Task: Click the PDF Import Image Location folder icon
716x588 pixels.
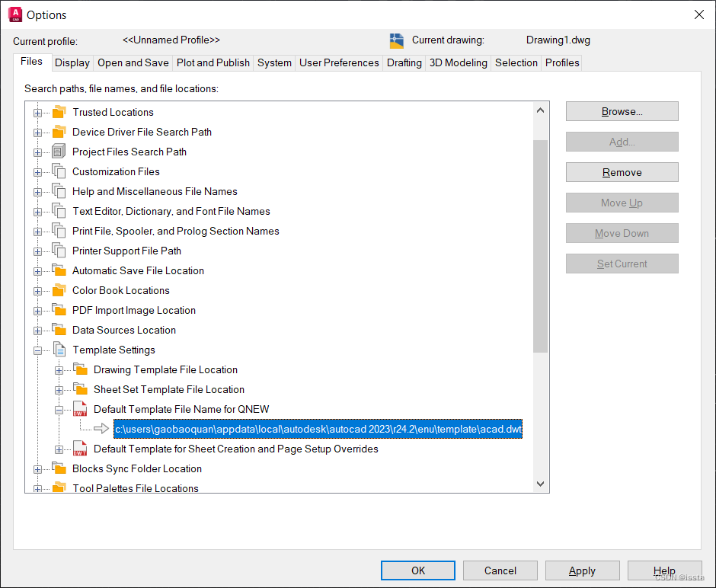Action: 59,310
